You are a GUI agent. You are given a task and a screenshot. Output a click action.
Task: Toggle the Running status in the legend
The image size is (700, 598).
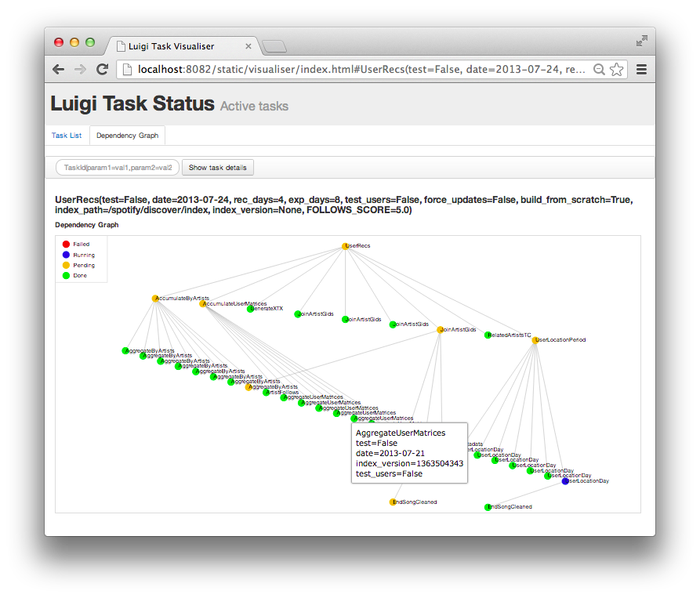point(67,255)
